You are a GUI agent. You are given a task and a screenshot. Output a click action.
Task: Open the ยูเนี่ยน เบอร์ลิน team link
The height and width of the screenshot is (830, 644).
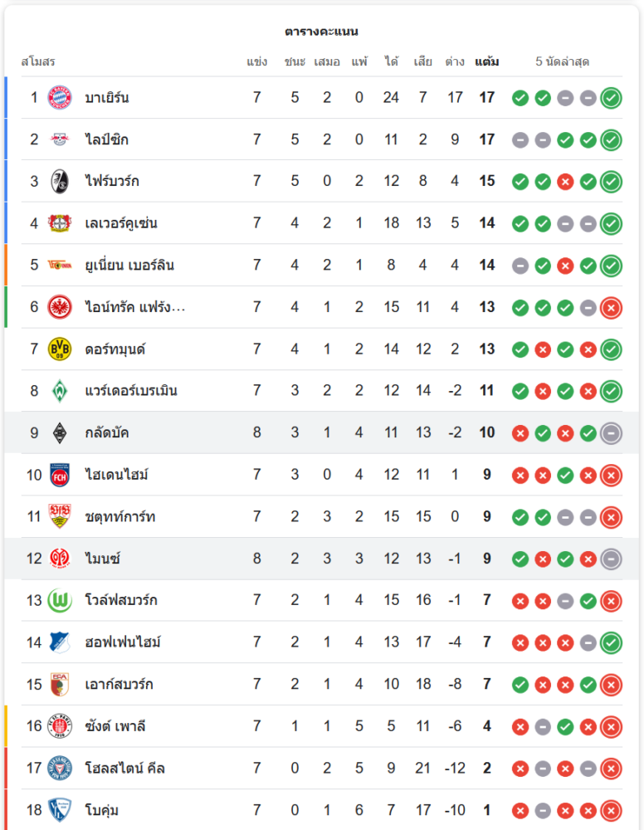[129, 265]
